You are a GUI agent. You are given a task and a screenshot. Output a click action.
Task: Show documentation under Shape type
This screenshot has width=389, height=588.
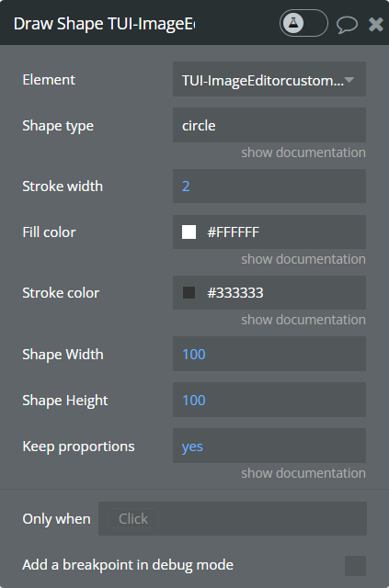(x=303, y=153)
